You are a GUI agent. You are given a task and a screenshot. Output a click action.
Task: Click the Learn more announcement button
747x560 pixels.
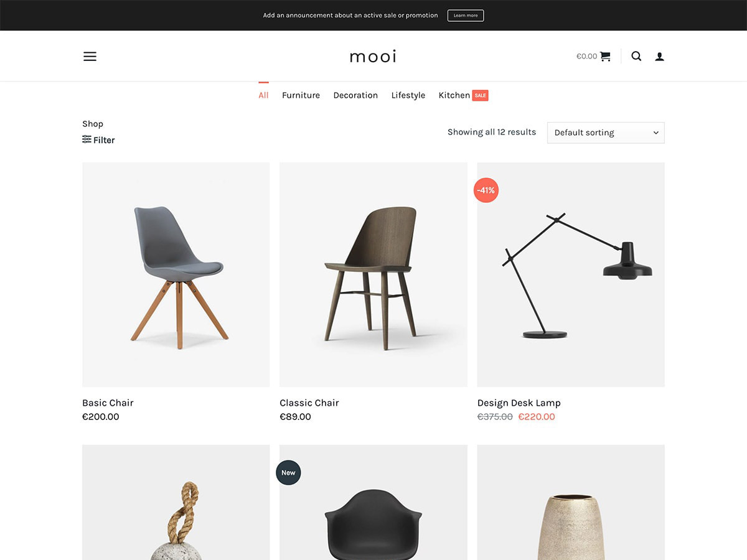(x=466, y=16)
